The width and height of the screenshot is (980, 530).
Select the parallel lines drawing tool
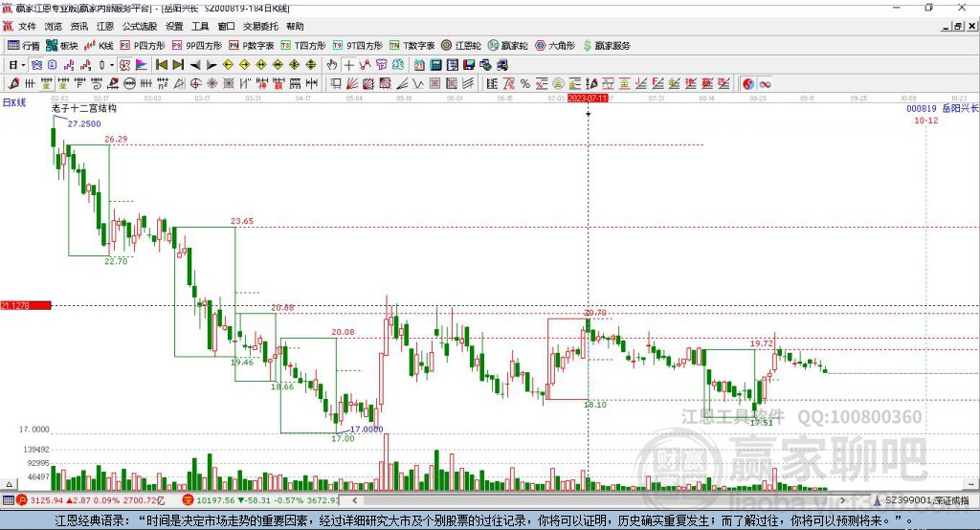click(x=468, y=84)
